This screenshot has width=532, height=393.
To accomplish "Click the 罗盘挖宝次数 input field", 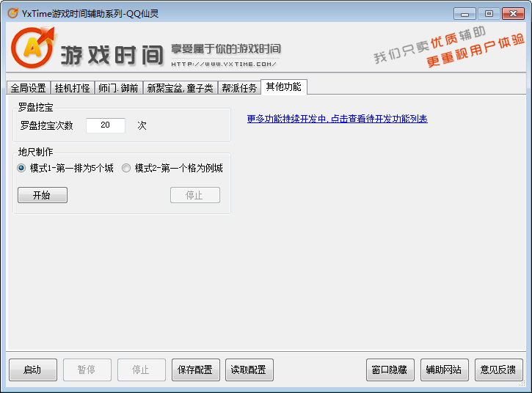I will [x=105, y=125].
